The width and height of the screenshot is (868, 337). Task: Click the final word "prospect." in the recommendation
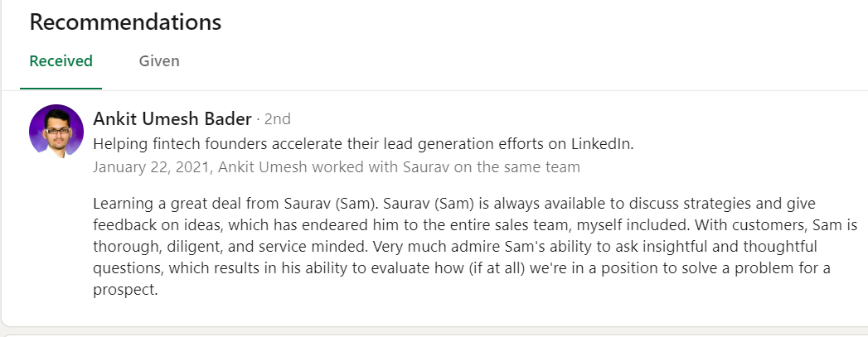point(125,291)
